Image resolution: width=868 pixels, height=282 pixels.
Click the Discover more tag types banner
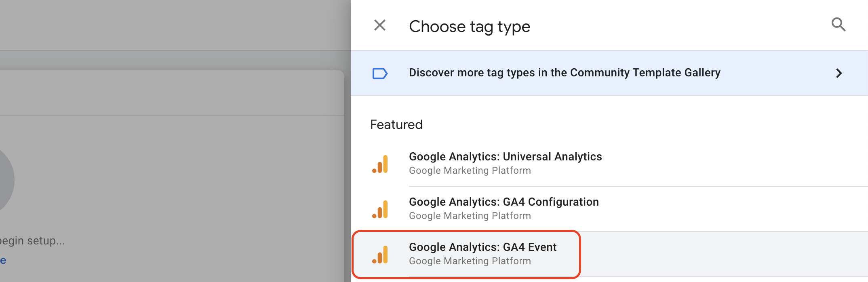click(565, 73)
